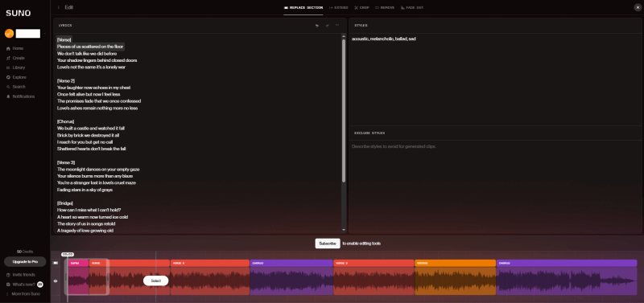The width and height of the screenshot is (644, 303).
Task: Switch to the Fade Out tab
Action: click(x=412, y=8)
